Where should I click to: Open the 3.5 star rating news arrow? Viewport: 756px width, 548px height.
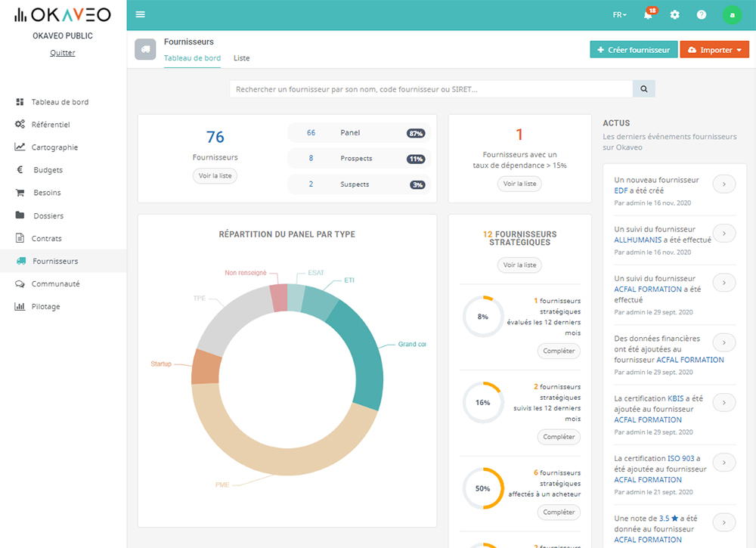(723, 522)
